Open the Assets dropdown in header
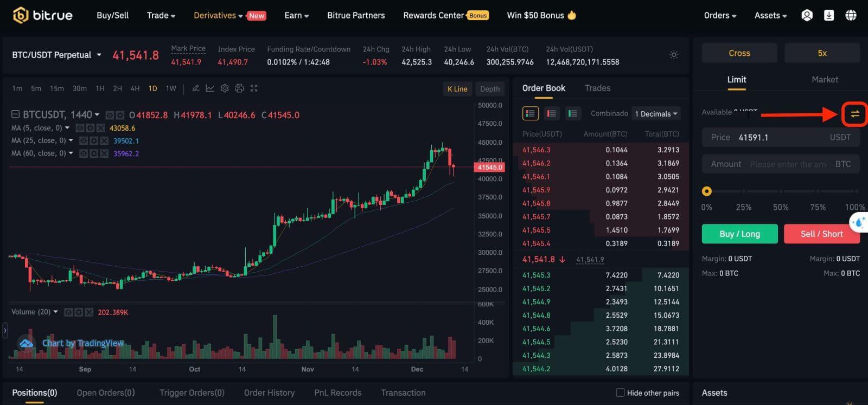Viewport: 868px width, 405px height. coord(770,15)
